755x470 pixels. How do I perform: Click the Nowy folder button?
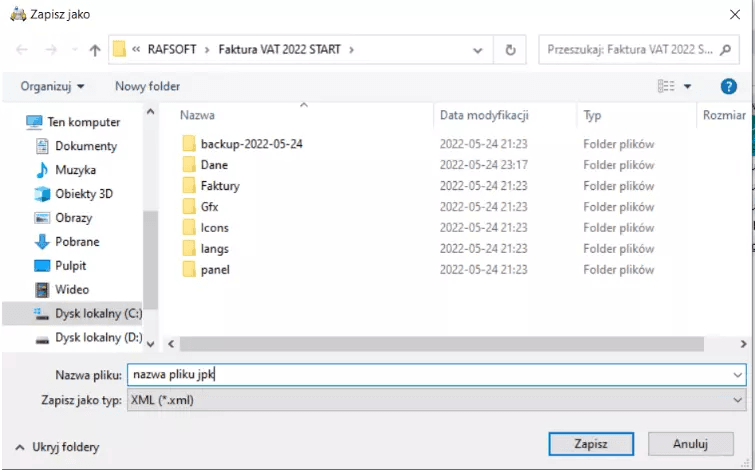[x=147, y=87]
